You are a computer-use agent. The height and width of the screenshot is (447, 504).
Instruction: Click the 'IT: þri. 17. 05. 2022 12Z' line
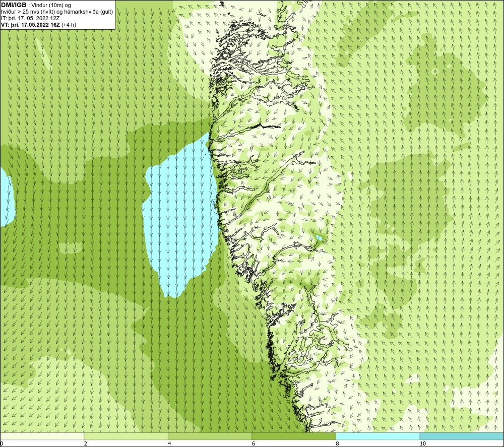click(30, 18)
